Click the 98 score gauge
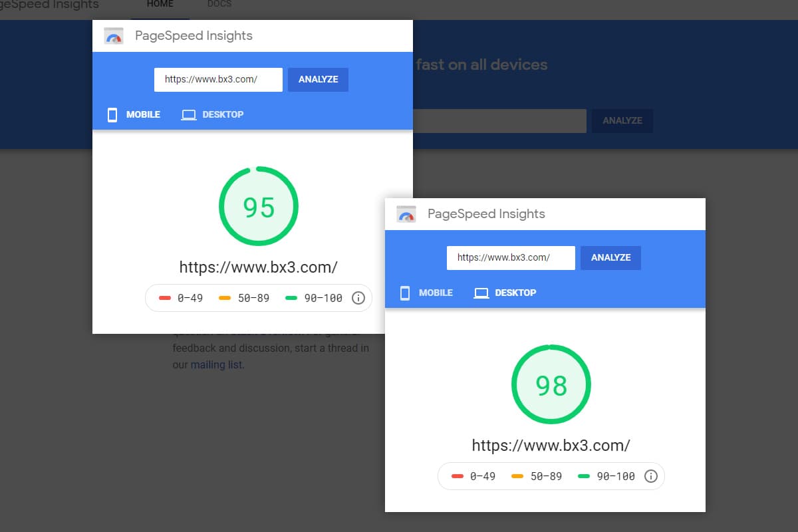The image size is (798, 532). pyautogui.click(x=551, y=385)
